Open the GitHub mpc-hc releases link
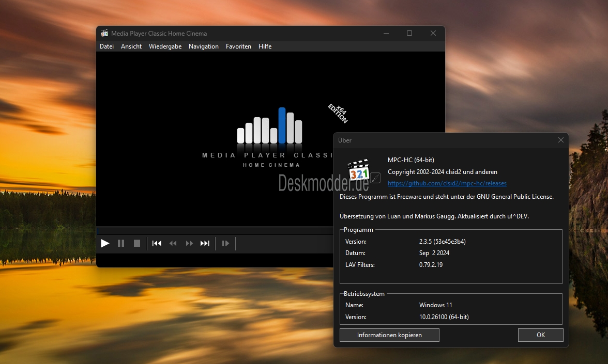 447,183
